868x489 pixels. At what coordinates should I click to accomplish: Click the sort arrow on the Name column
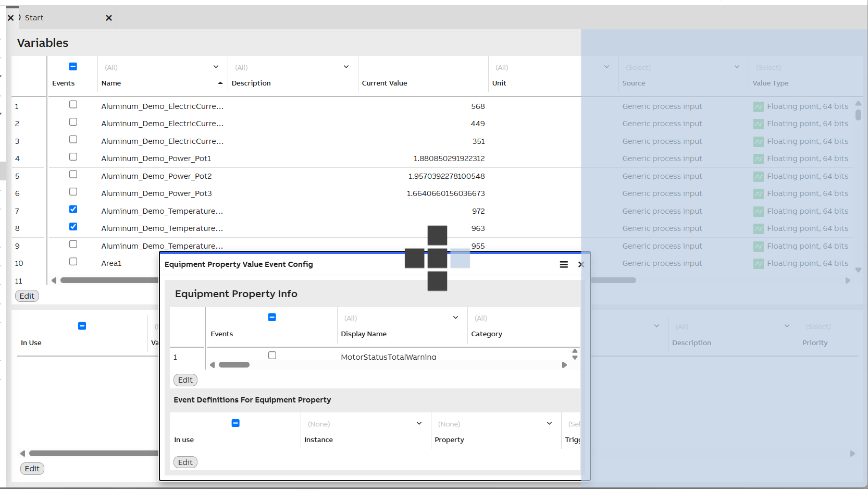pos(220,83)
